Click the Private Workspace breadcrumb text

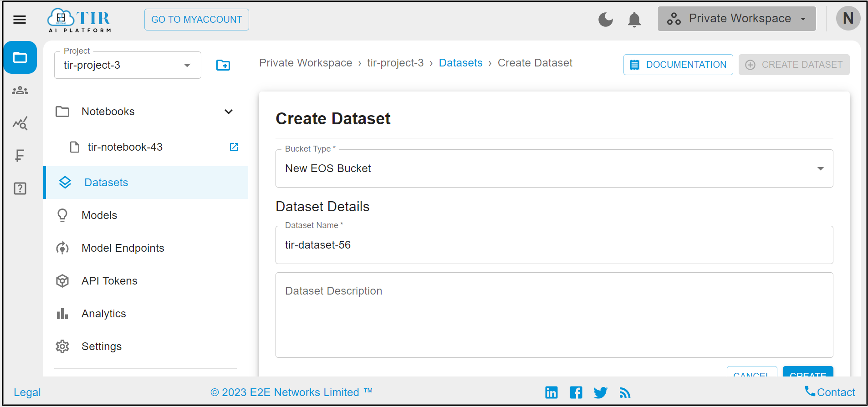pyautogui.click(x=306, y=63)
